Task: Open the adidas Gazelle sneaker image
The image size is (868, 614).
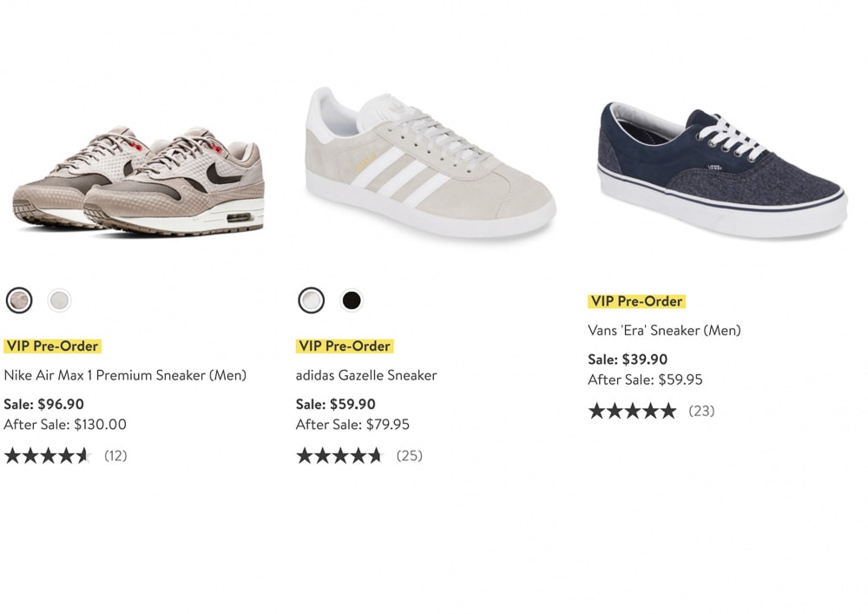Action: (x=431, y=162)
